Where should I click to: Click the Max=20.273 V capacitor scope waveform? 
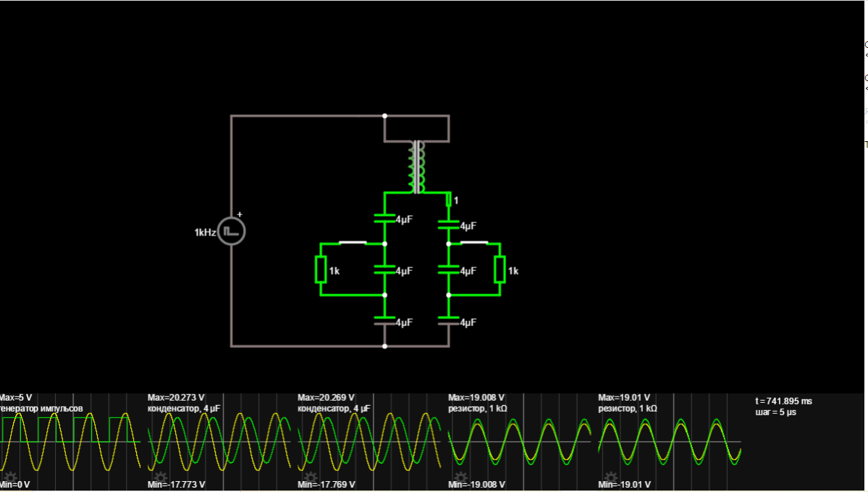pos(219,442)
